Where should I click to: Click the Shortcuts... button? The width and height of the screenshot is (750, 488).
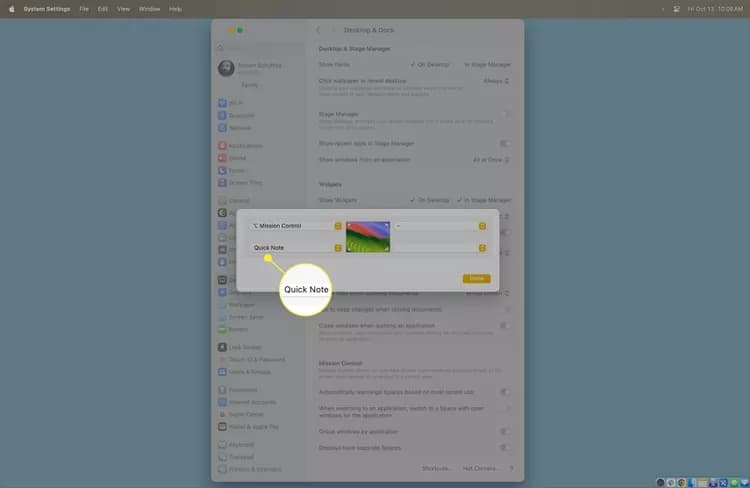coord(435,468)
